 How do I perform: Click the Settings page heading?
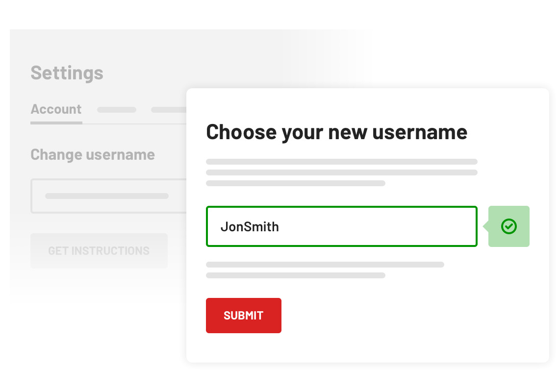[x=67, y=73]
